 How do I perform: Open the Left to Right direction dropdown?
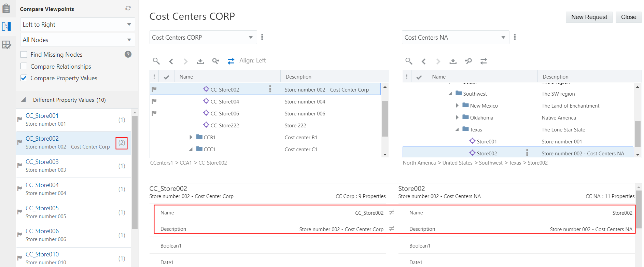click(78, 25)
